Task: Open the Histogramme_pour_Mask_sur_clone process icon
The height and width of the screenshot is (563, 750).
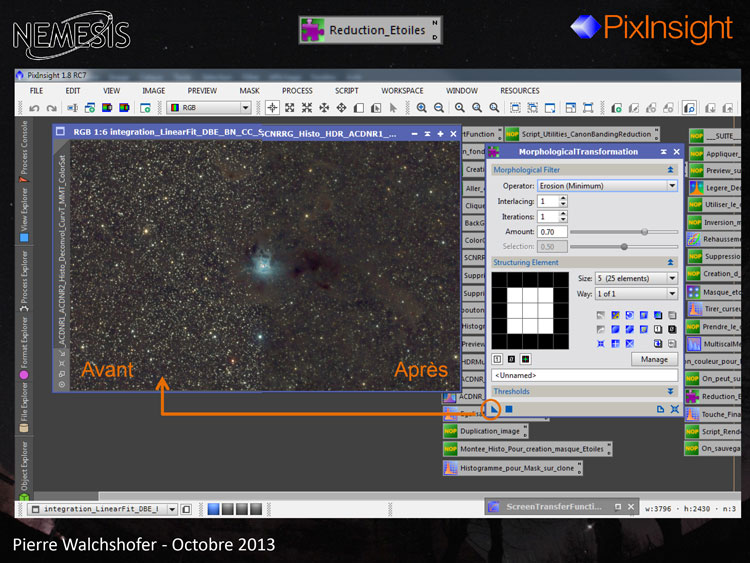Action: pyautogui.click(x=513, y=468)
